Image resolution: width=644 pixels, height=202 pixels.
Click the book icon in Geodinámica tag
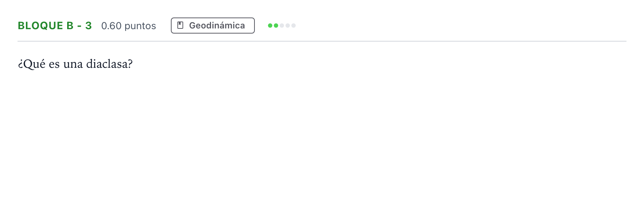click(x=180, y=25)
